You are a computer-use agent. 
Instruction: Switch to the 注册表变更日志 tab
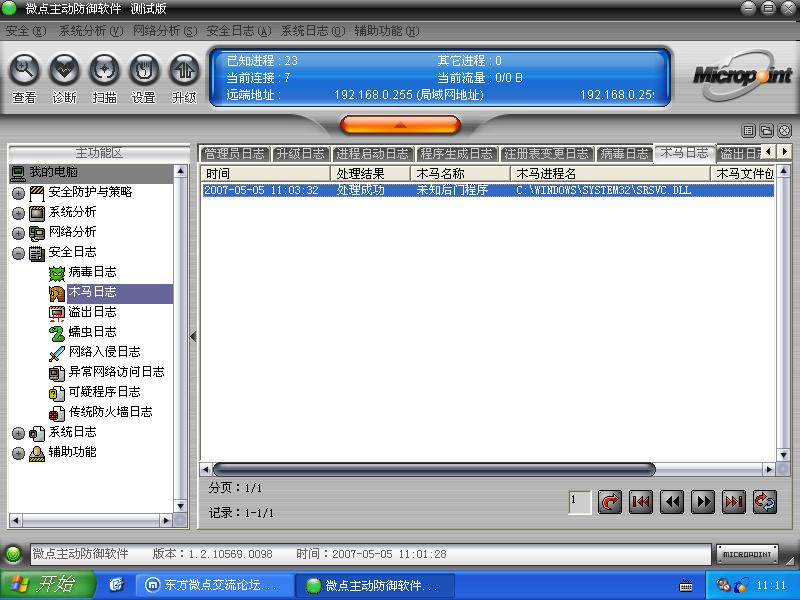point(546,154)
